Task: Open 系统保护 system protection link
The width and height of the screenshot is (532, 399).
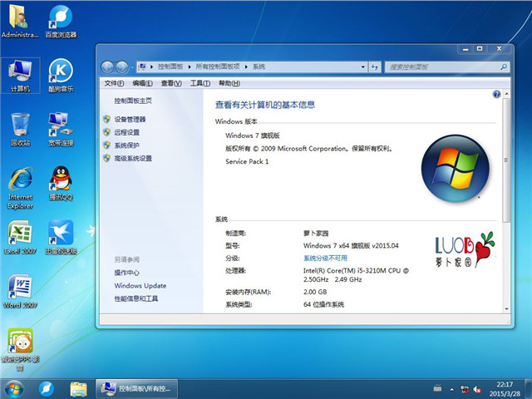Action: click(127, 145)
